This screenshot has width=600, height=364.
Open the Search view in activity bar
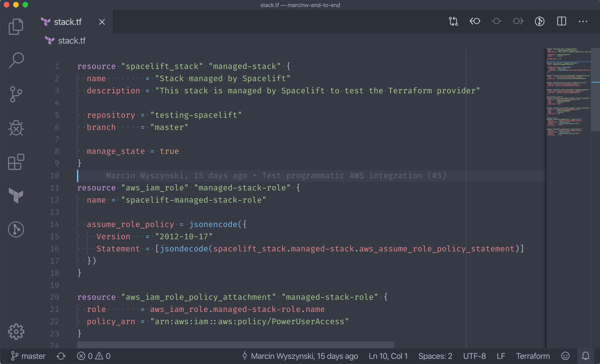click(x=16, y=60)
